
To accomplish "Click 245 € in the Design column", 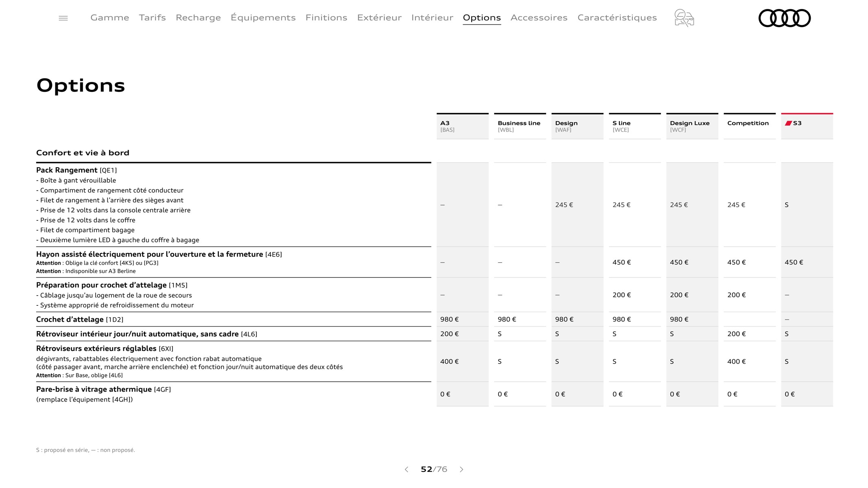I will pos(564,205).
